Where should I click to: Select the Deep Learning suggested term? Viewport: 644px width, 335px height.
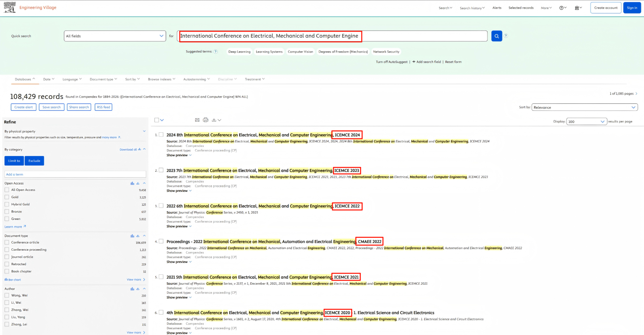tap(239, 52)
